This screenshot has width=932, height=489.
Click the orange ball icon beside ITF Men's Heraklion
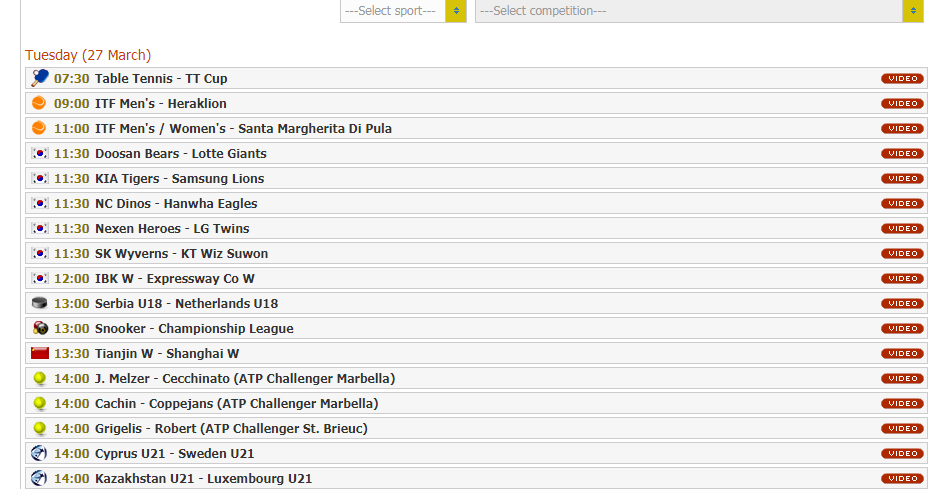pos(39,103)
